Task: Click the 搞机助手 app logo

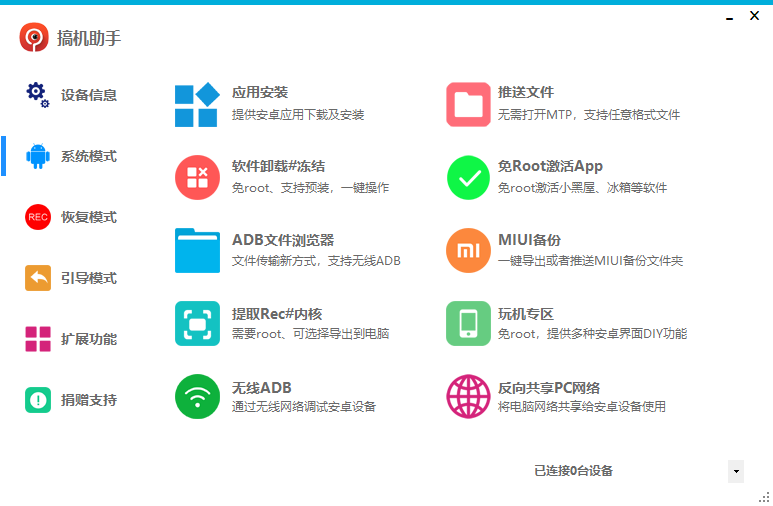Action: tap(34, 38)
